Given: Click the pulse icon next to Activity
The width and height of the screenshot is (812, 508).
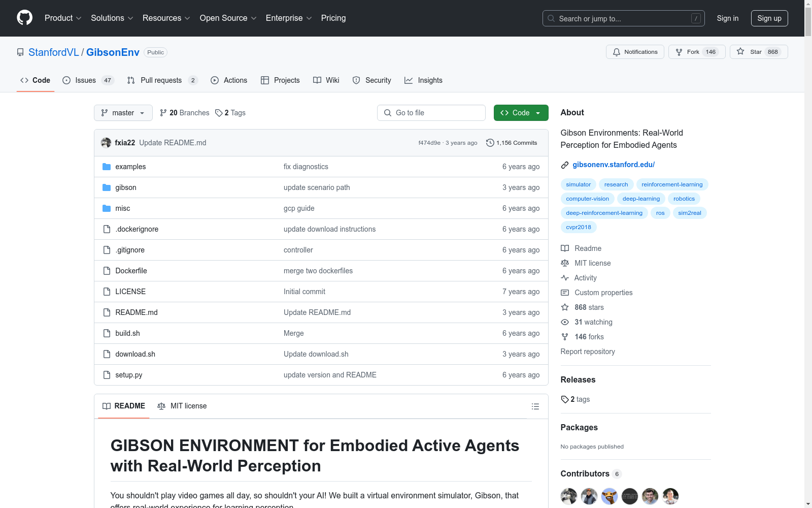Looking at the screenshot, I should click(565, 278).
